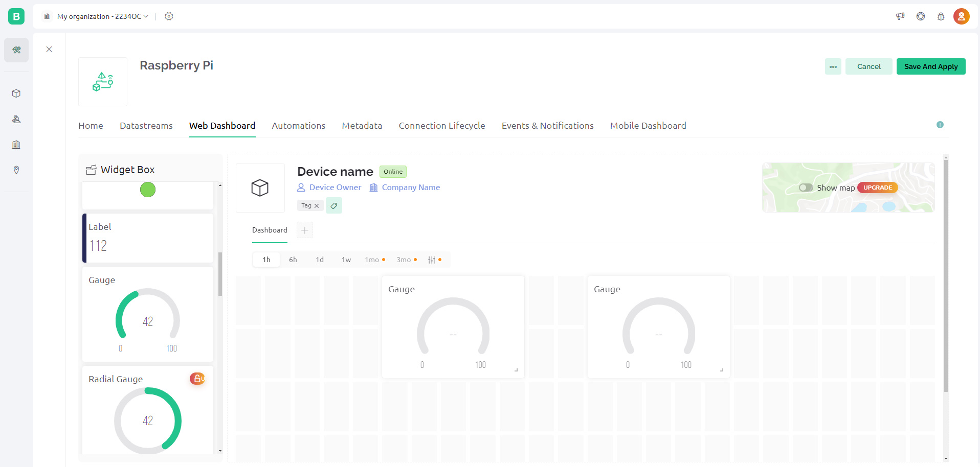
Task: Close the template editor with X
Action: (x=49, y=49)
